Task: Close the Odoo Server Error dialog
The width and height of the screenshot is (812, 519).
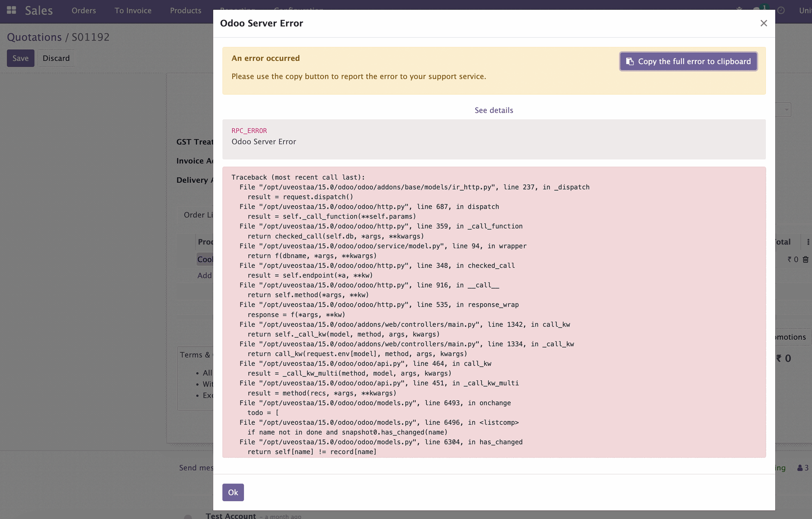Action: click(763, 23)
